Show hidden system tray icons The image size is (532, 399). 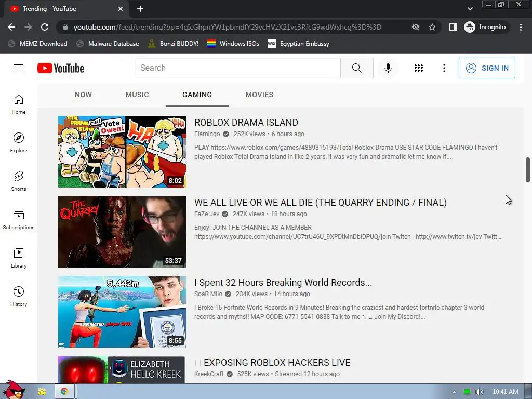point(454,392)
